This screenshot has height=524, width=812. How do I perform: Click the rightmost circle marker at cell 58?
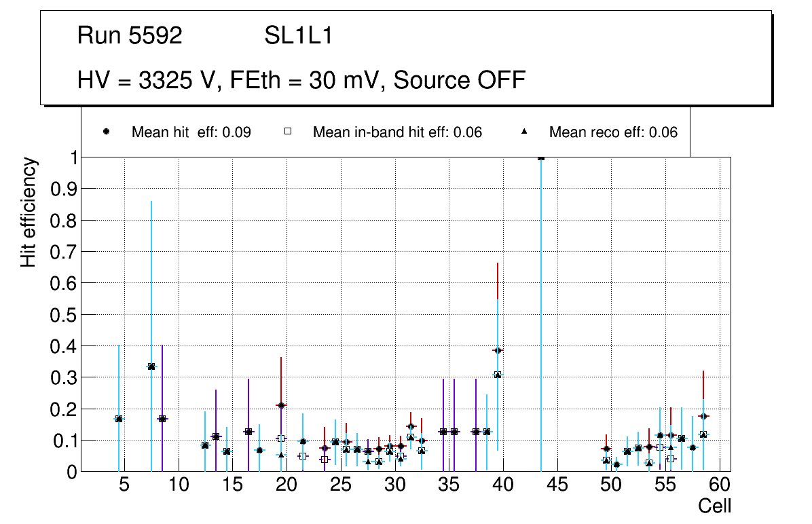[x=703, y=416]
